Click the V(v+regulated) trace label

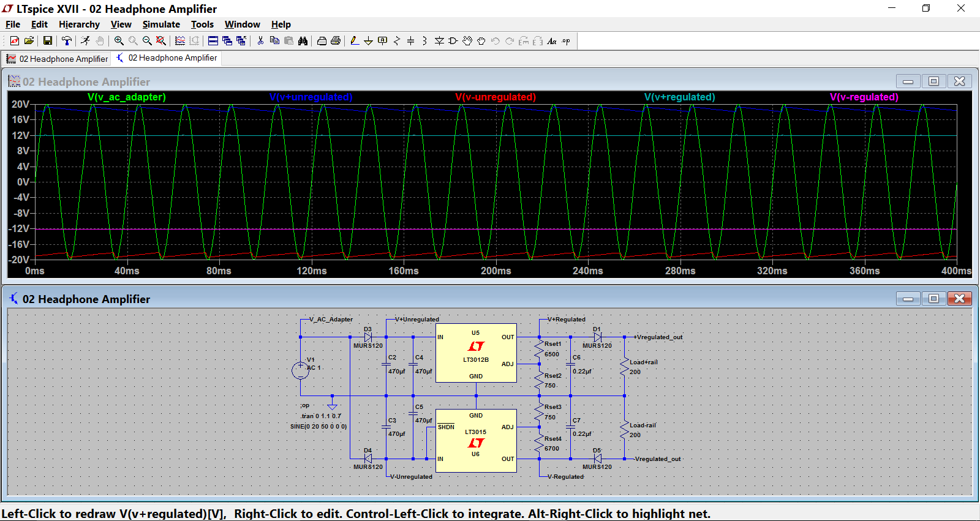[x=679, y=97]
